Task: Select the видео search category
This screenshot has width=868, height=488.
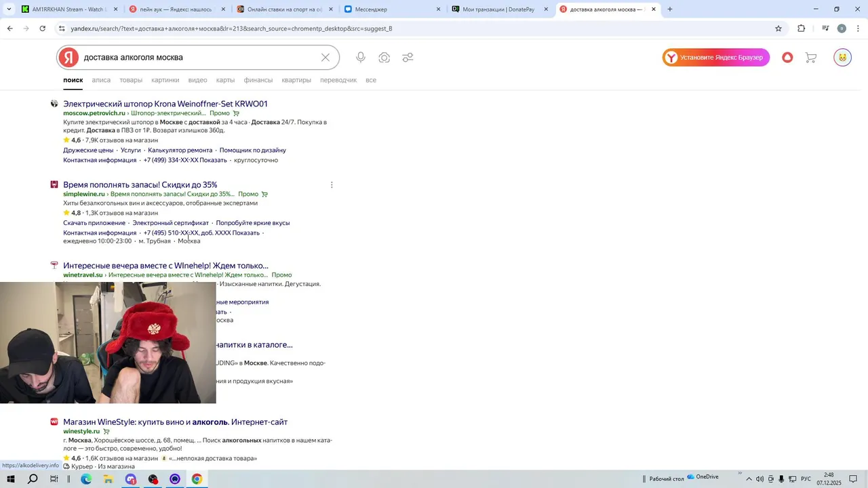Action: (197, 80)
